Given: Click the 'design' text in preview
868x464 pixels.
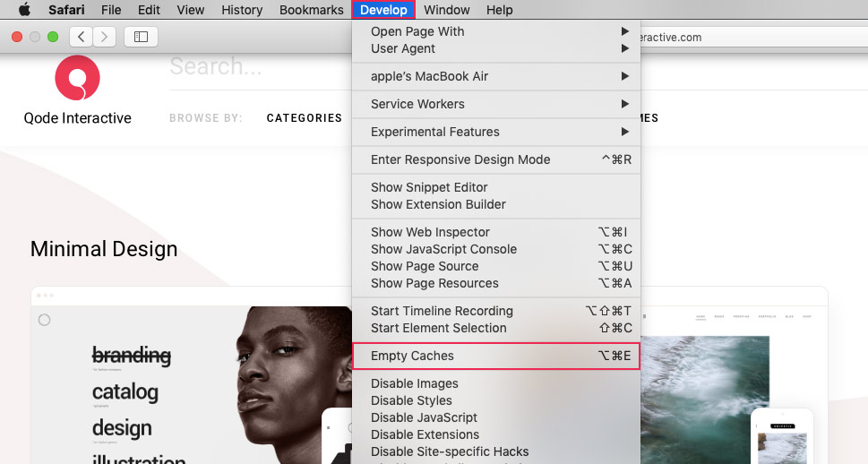Looking at the screenshot, I should point(122,428).
